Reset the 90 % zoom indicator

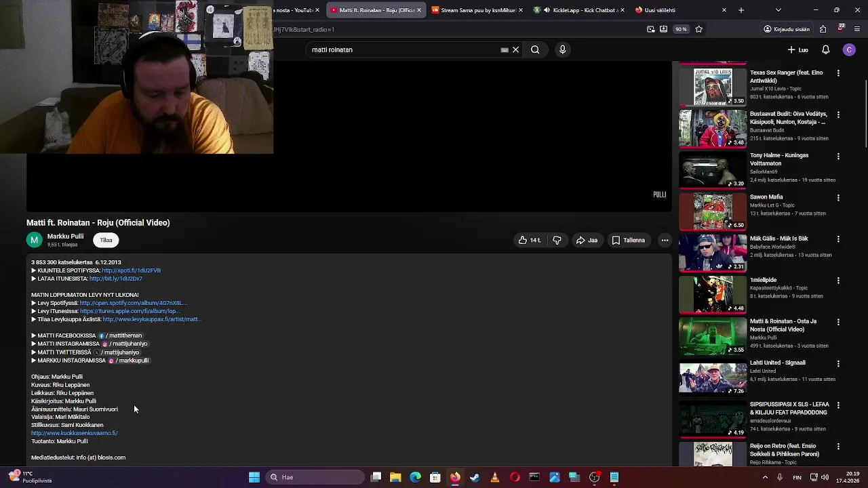click(x=681, y=29)
